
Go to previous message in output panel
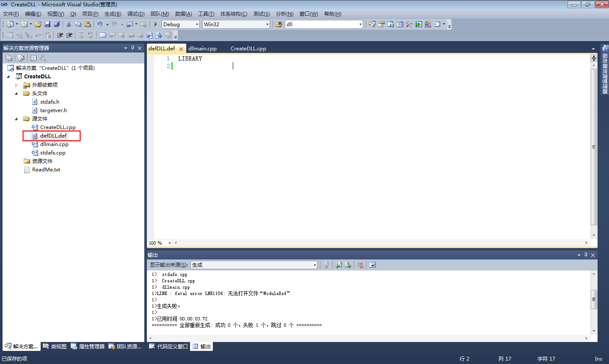339,265
